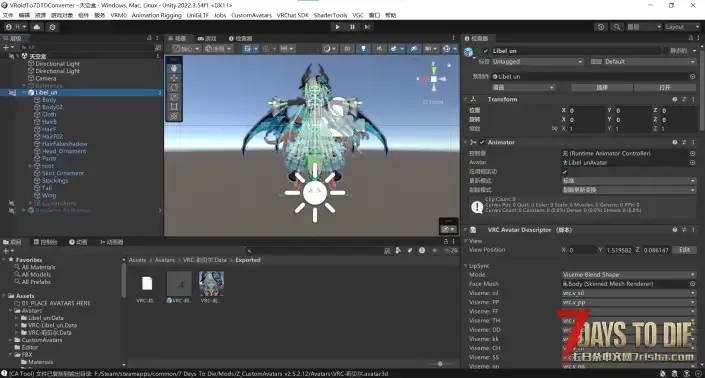Select Libel_un in hierarchy
Screen dimensions: 705x378
46,93
